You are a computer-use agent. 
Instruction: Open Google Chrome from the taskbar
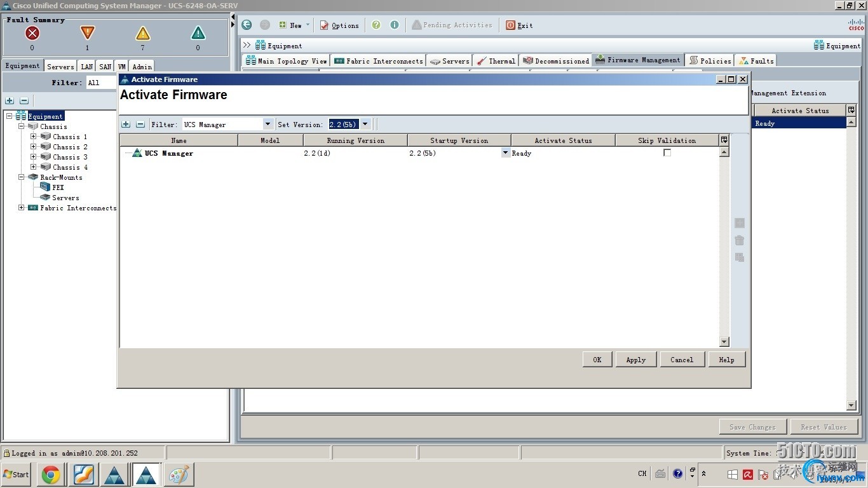[x=51, y=475]
